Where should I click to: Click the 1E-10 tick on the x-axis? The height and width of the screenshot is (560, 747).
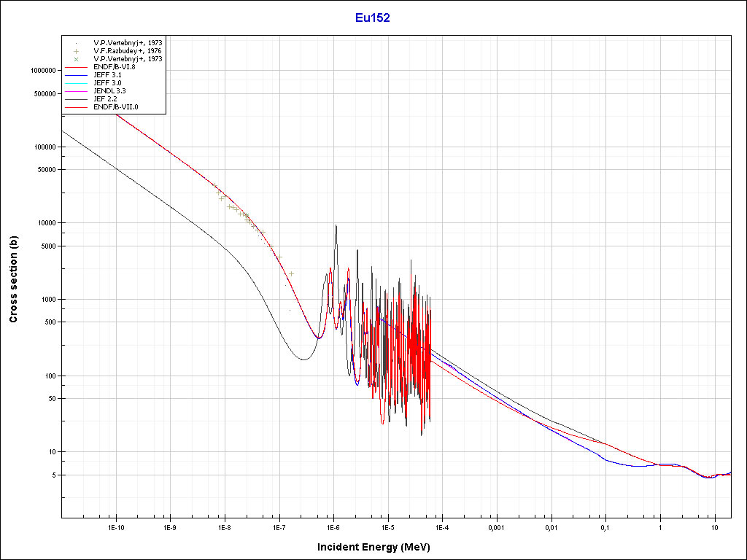115,526
